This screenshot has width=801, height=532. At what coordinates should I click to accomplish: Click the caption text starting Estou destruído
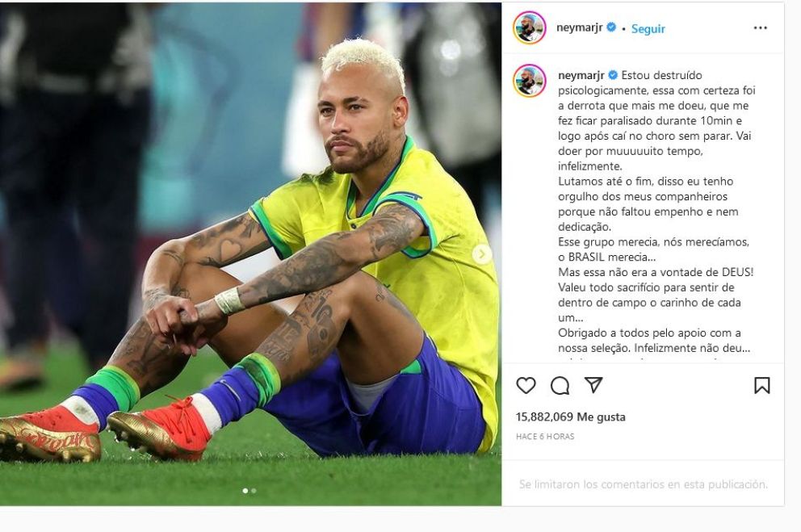pos(656,212)
